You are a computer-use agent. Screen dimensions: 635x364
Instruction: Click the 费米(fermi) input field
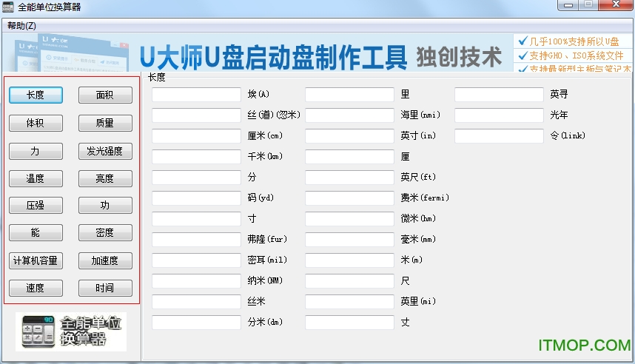point(349,198)
